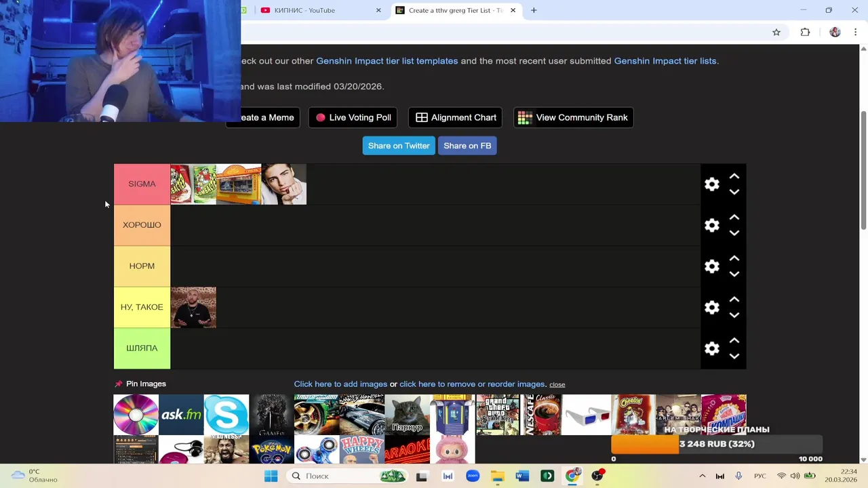868x488 pixels.
Task: Open browser extensions puzzle icon
Action: pyautogui.click(x=805, y=32)
